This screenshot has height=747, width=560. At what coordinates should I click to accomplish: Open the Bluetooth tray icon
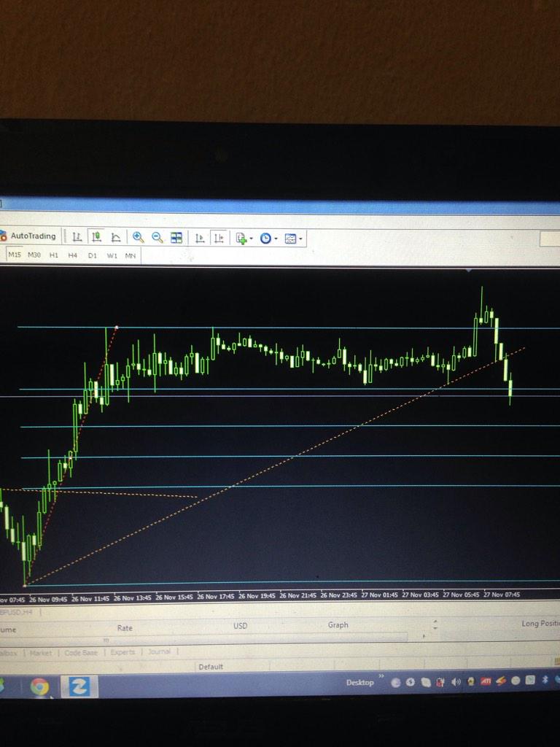click(545, 680)
